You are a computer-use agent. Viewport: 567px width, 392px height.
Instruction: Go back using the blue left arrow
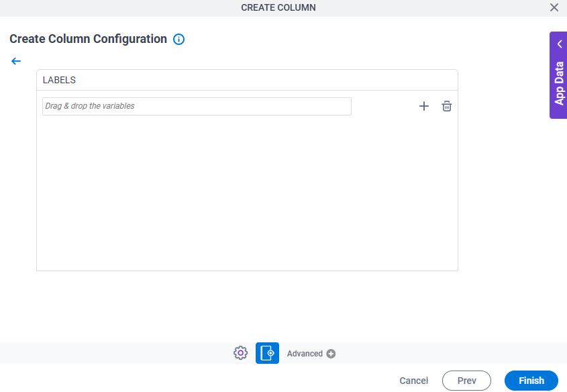(x=16, y=61)
